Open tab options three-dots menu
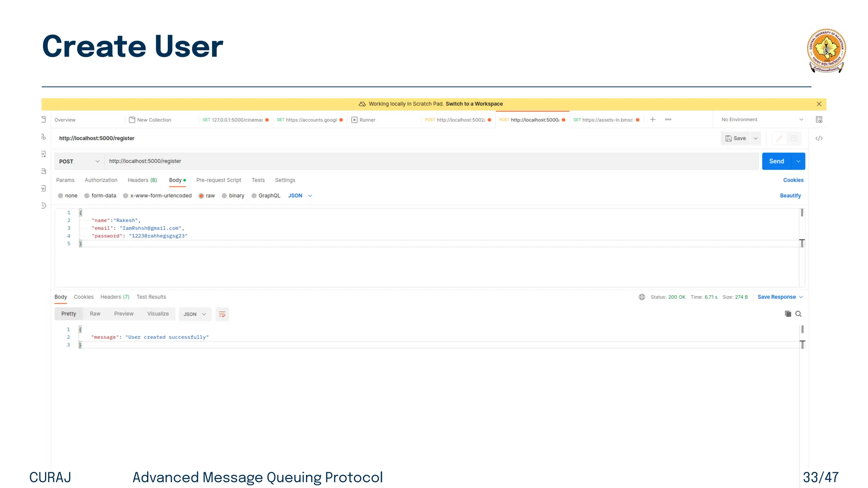 pos(668,119)
